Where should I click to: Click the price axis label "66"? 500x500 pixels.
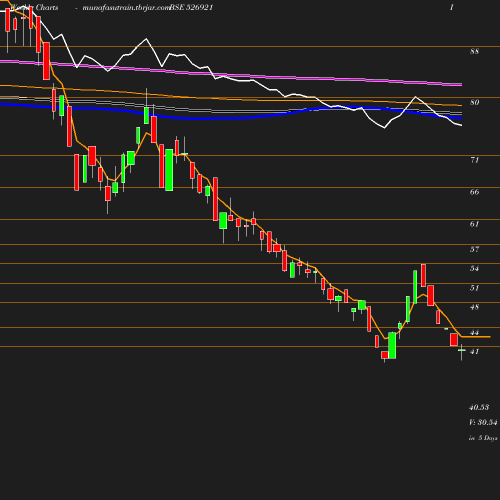point(474,192)
